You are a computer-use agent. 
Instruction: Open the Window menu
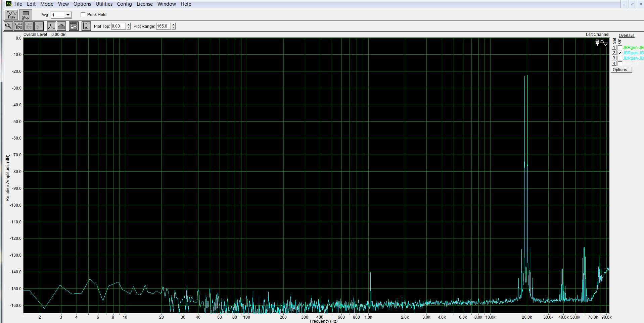[x=167, y=4]
